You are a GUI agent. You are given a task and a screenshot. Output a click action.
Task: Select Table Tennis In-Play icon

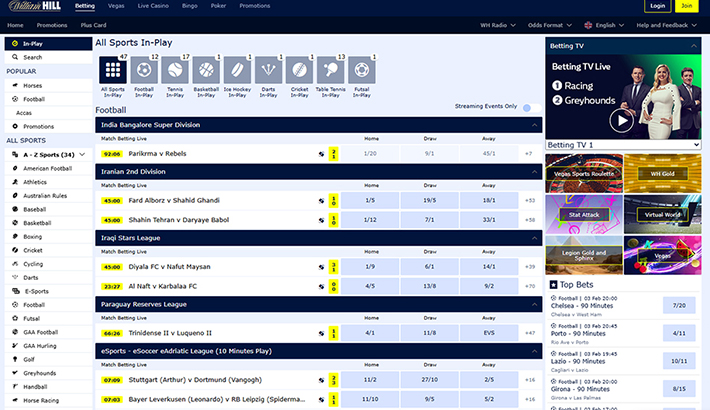point(331,70)
